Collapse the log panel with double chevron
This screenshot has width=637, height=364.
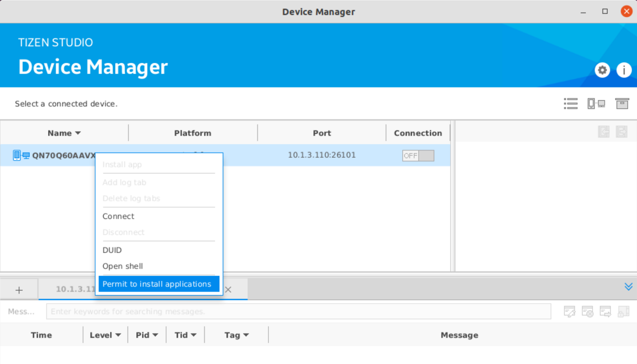pos(628,286)
